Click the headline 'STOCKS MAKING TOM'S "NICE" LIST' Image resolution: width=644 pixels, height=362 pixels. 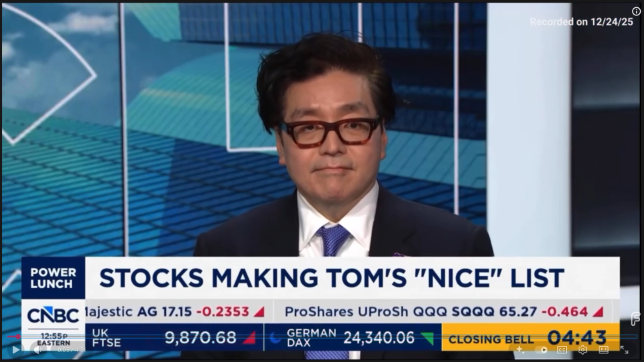332,278
